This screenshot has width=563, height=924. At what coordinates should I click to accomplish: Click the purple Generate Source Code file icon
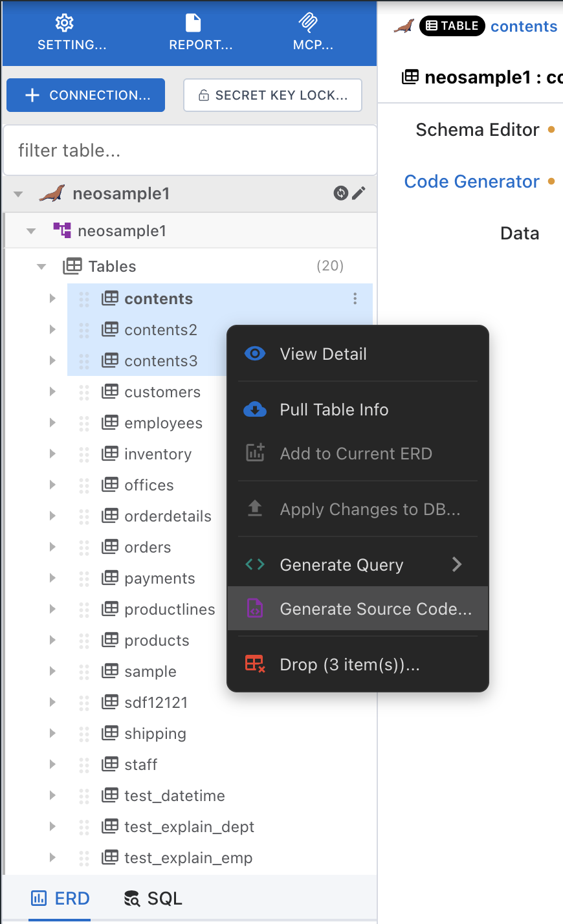pos(255,608)
